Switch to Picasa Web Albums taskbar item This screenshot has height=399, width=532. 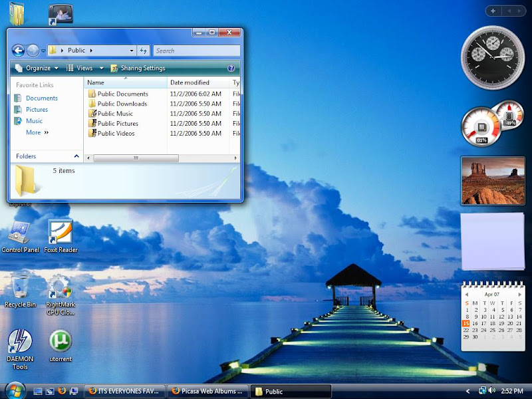207,391
